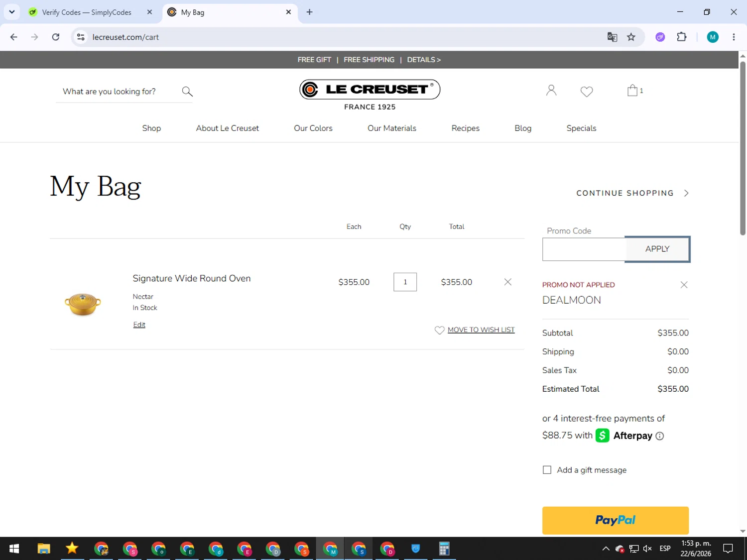The height and width of the screenshot is (560, 747).
Task: Click the PayPal checkout button
Action: click(615, 520)
